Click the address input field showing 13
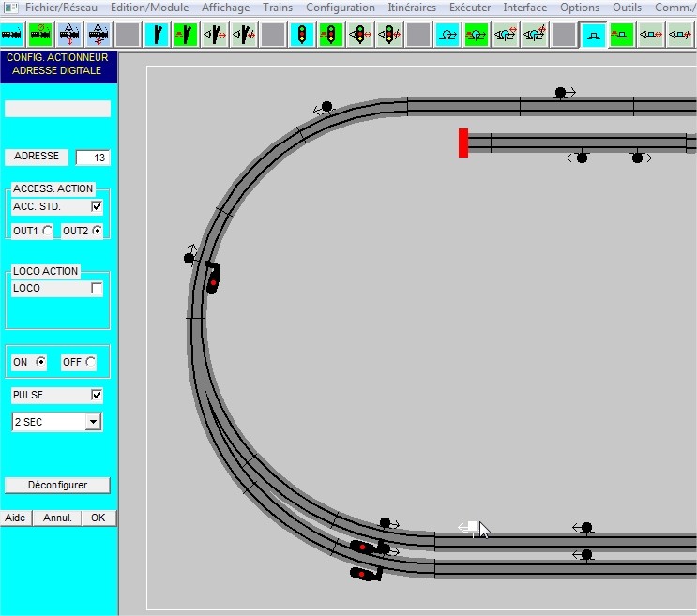The height and width of the screenshot is (616, 697). [x=93, y=158]
